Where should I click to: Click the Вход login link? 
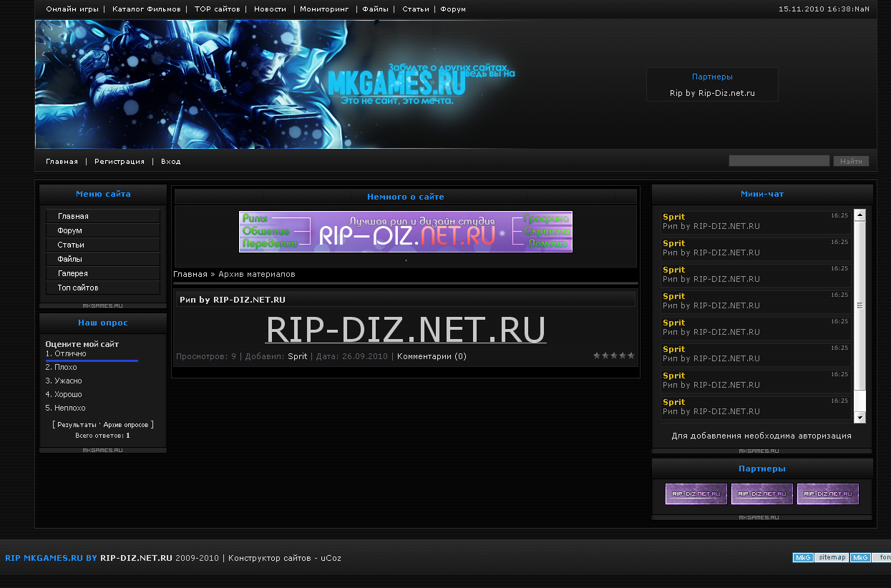pos(171,162)
